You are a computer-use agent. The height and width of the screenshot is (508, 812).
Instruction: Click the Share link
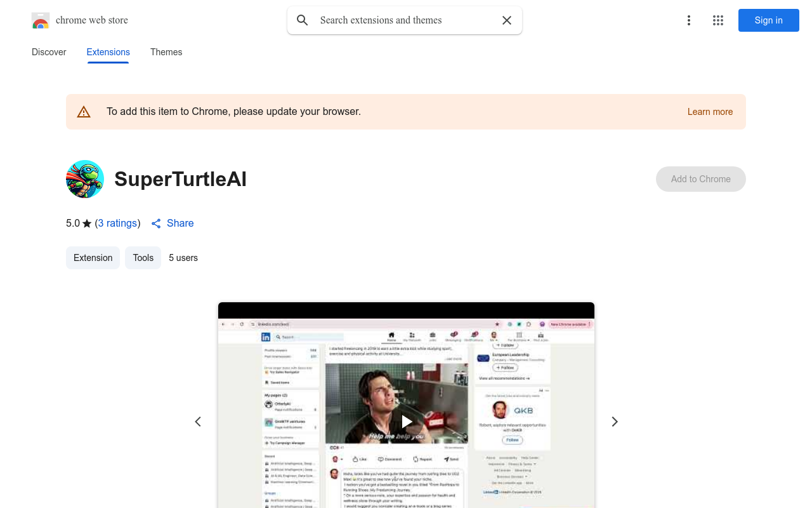click(x=173, y=224)
